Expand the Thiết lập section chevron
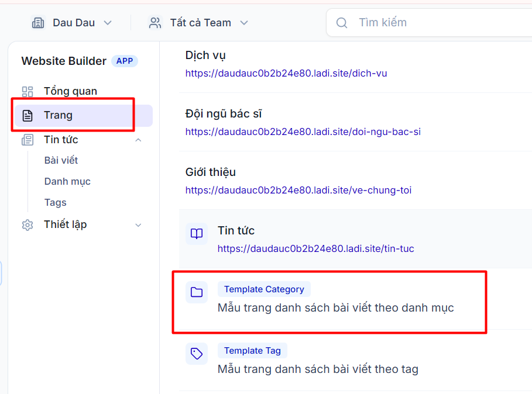 [138, 225]
